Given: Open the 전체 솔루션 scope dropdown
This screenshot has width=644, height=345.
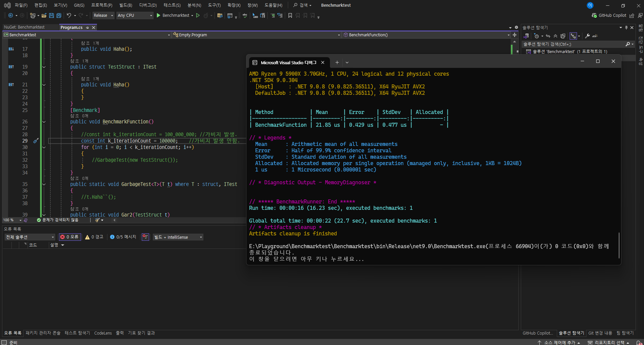Looking at the screenshot, I should [x=30, y=237].
